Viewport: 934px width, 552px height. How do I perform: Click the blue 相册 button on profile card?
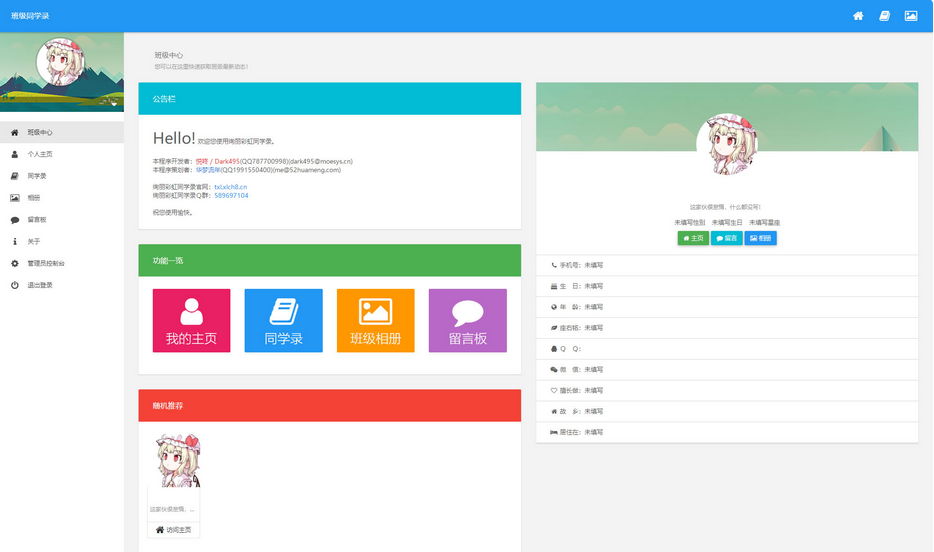[x=760, y=238]
